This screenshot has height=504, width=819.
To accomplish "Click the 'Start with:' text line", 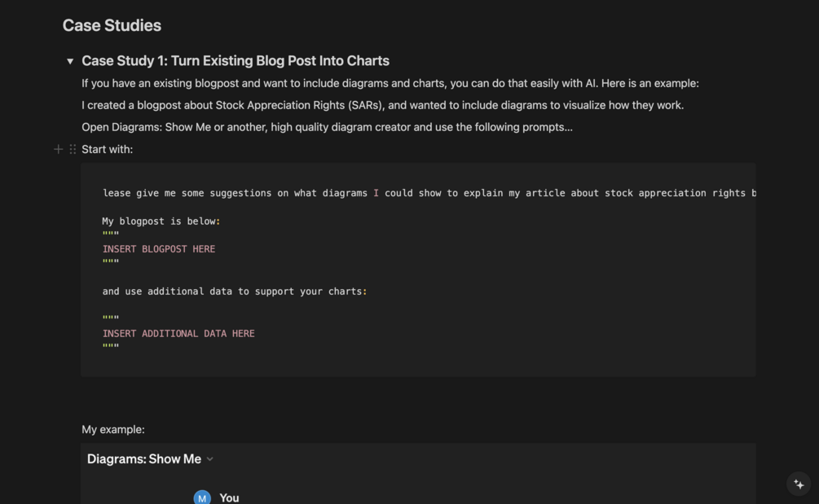I will point(107,149).
